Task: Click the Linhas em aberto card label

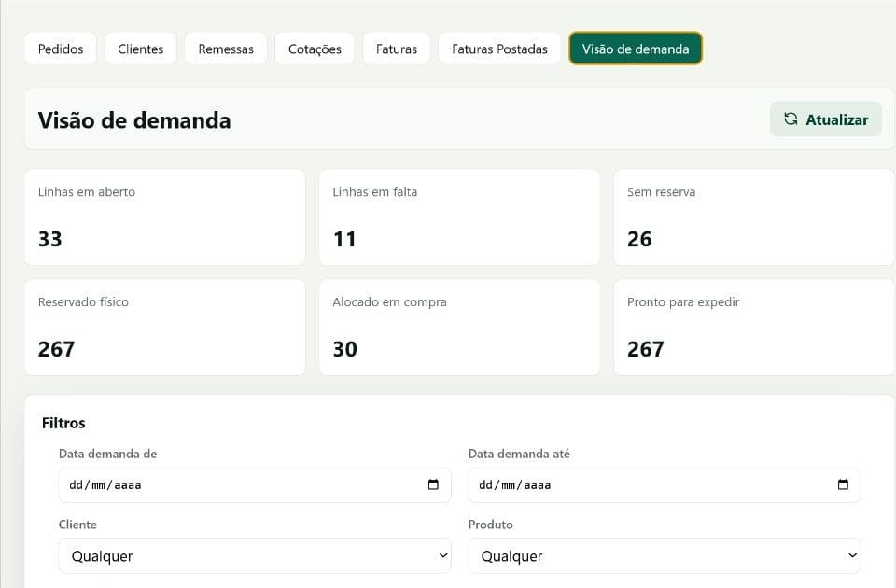Action: 86,192
